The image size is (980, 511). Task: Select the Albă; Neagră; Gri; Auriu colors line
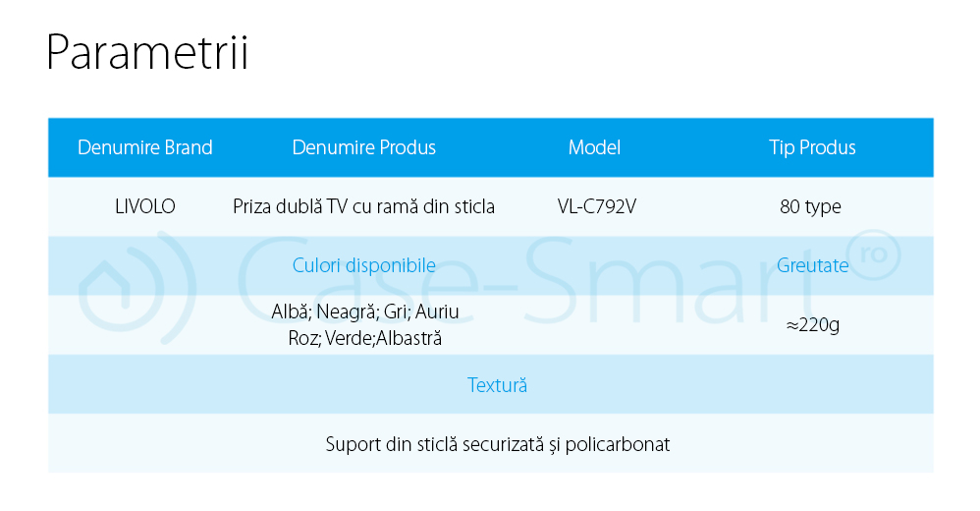pyautogui.click(x=365, y=312)
